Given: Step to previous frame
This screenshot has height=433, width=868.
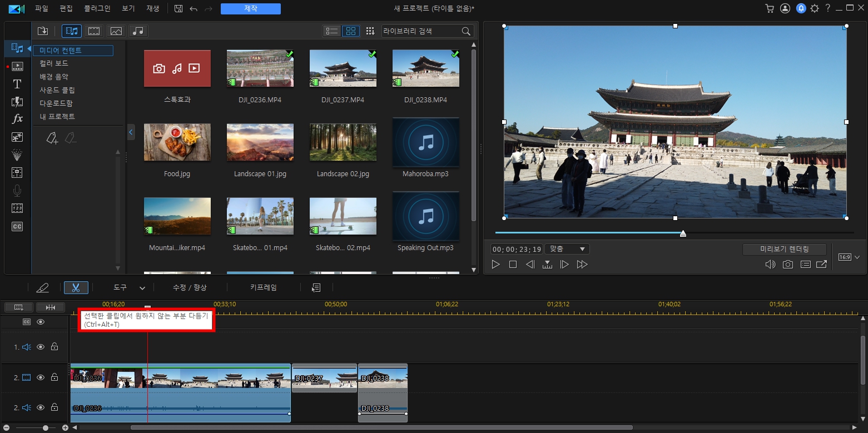Looking at the screenshot, I should click(x=530, y=265).
